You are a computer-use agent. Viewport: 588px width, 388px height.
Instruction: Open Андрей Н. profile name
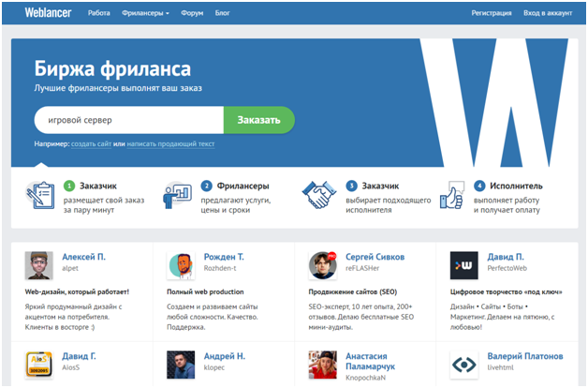point(225,356)
